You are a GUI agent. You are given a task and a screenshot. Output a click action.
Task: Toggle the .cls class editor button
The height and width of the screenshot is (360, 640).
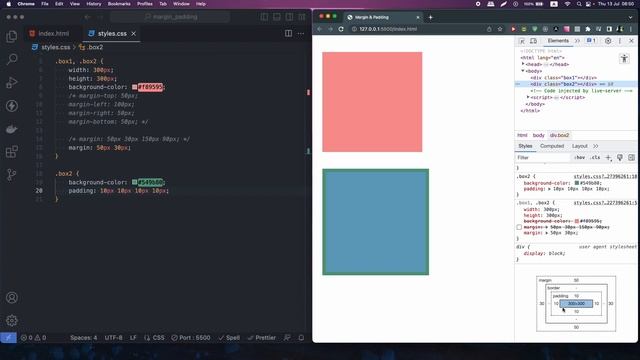click(595, 158)
